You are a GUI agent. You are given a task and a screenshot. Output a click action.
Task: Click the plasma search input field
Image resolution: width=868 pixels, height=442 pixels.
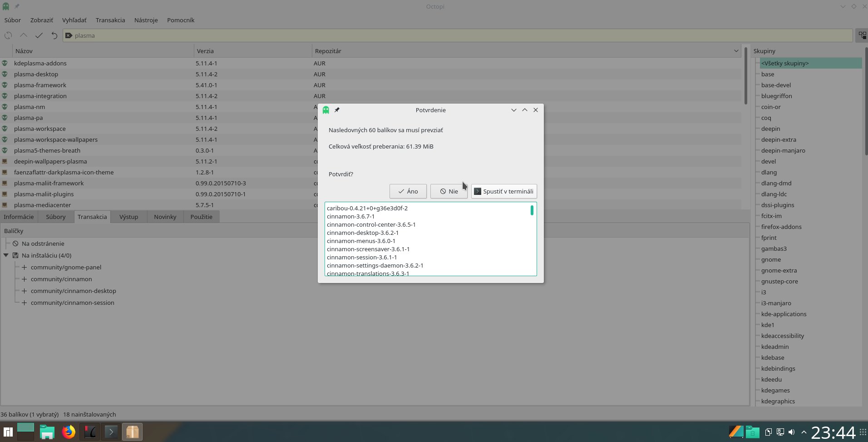(x=458, y=35)
